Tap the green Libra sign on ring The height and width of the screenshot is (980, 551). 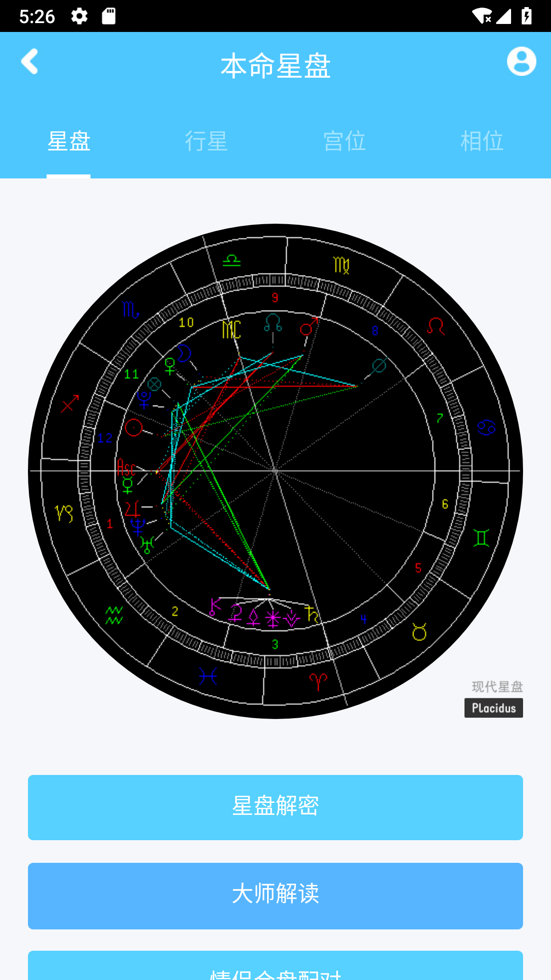(232, 260)
